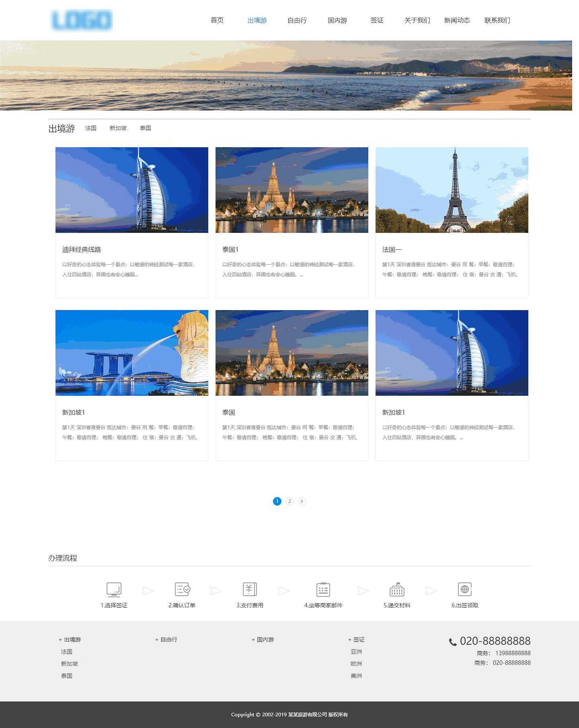Click the blurred LOGO image

pos(82,20)
